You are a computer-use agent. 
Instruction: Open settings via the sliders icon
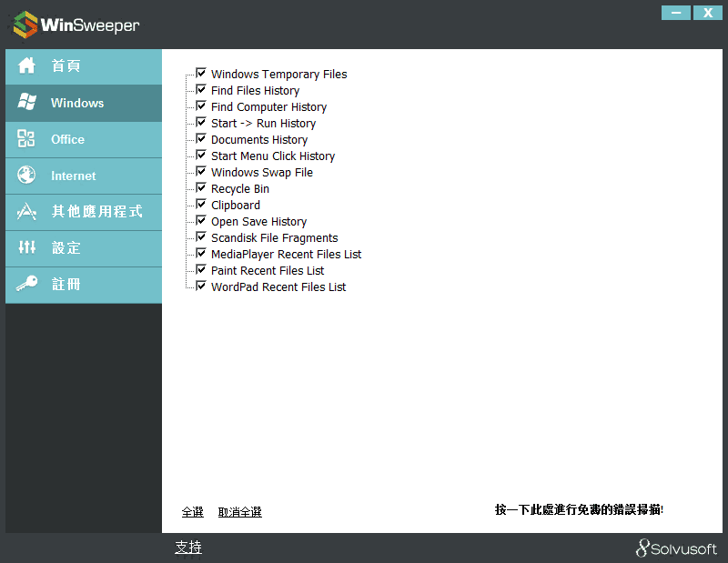coord(27,248)
